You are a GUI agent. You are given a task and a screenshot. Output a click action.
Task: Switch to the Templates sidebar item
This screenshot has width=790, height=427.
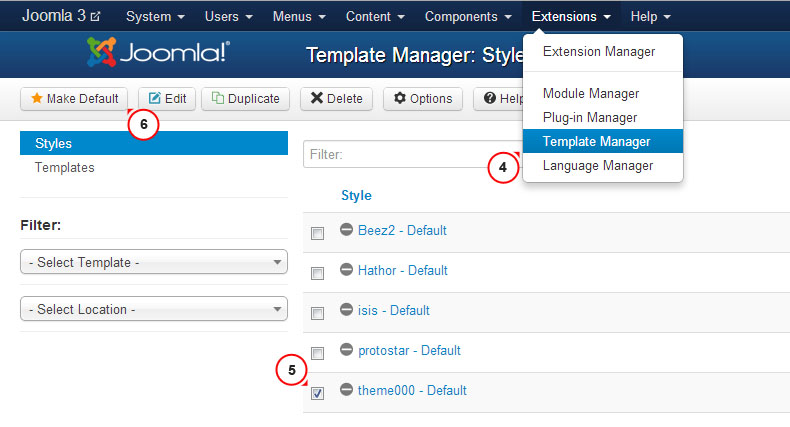65,167
